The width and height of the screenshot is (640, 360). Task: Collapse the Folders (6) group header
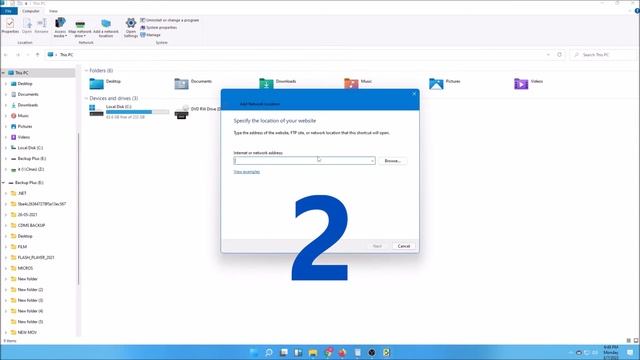coord(86,71)
